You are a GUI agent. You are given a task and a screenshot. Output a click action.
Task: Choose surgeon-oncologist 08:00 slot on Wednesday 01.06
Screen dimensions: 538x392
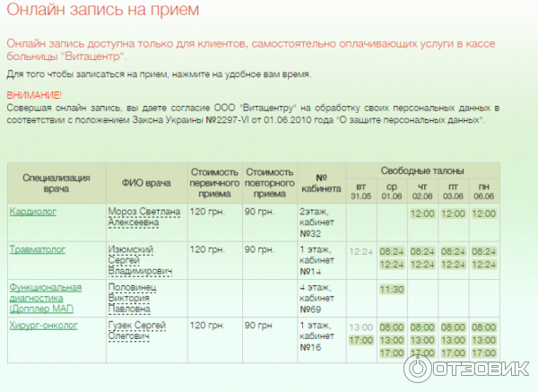[392, 327]
